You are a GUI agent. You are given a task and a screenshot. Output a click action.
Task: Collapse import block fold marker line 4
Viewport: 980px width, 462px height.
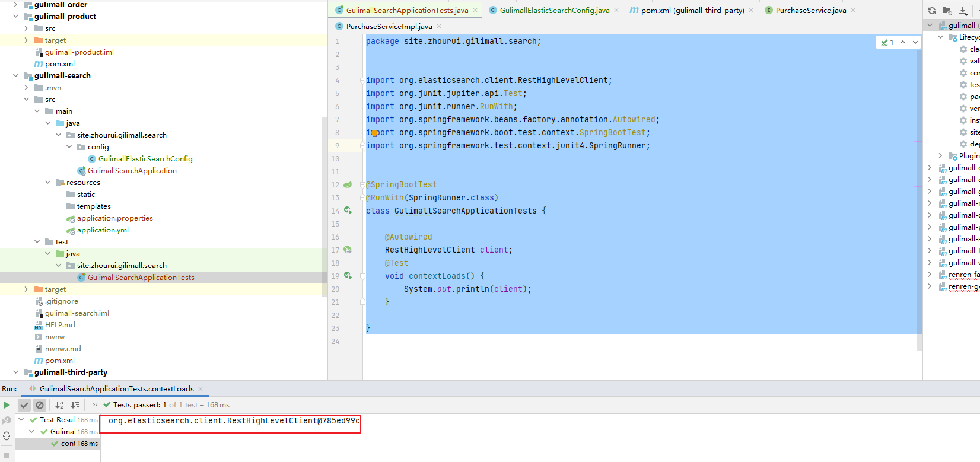click(362, 80)
